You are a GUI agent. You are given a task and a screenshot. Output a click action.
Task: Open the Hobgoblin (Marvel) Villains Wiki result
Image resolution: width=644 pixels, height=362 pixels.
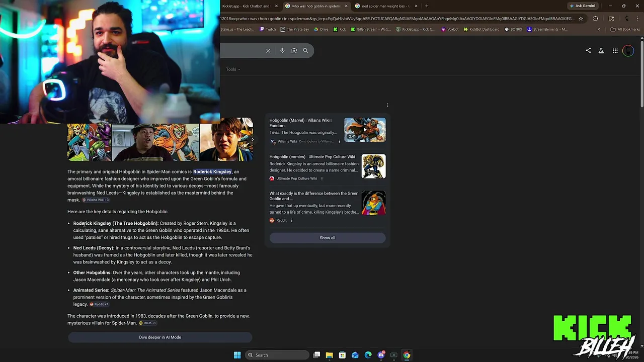(300, 123)
